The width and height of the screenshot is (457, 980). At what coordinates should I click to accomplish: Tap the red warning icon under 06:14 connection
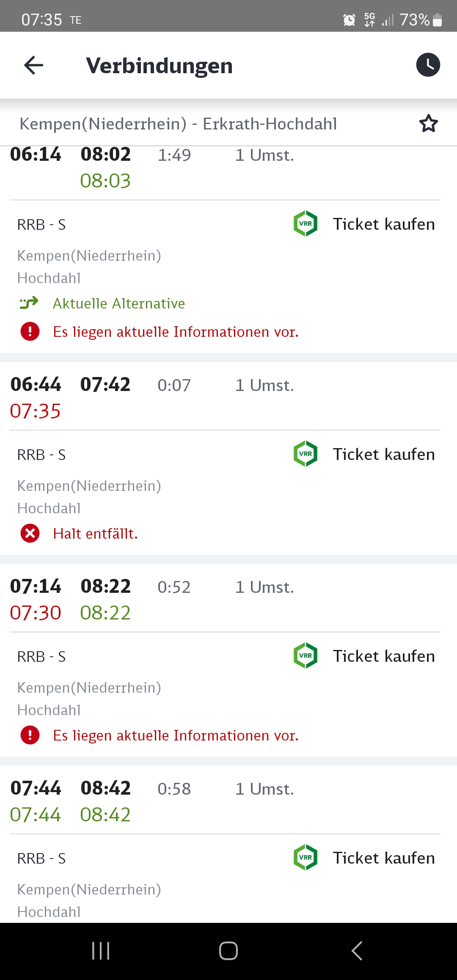coord(30,331)
